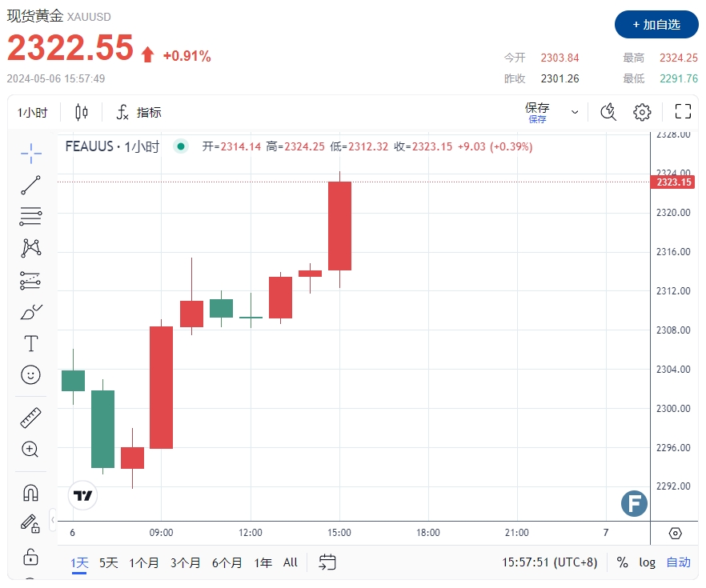This screenshot has height=588, width=706.
Task: Click the 加自选 watchlist button
Action: pos(656,25)
